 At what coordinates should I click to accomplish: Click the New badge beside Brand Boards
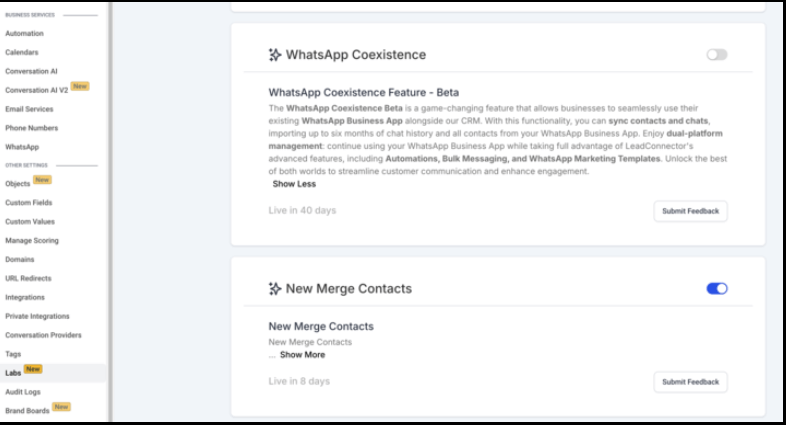pos(61,406)
